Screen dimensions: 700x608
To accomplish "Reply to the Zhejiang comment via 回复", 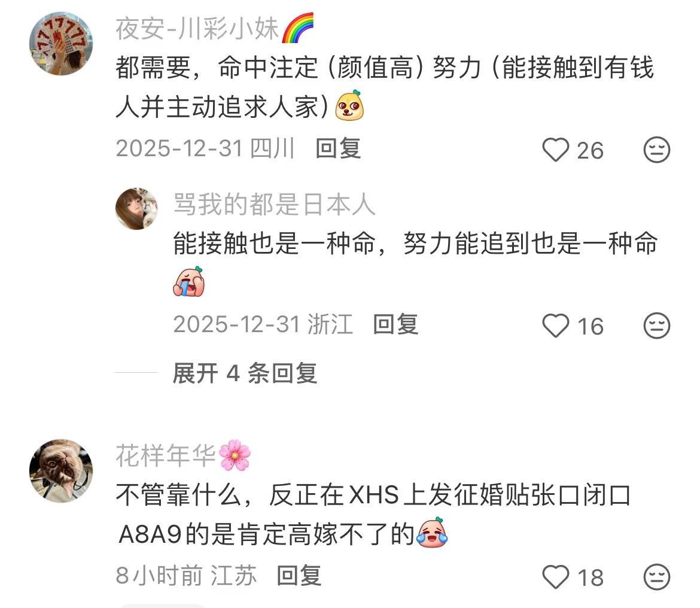I will tap(395, 324).
